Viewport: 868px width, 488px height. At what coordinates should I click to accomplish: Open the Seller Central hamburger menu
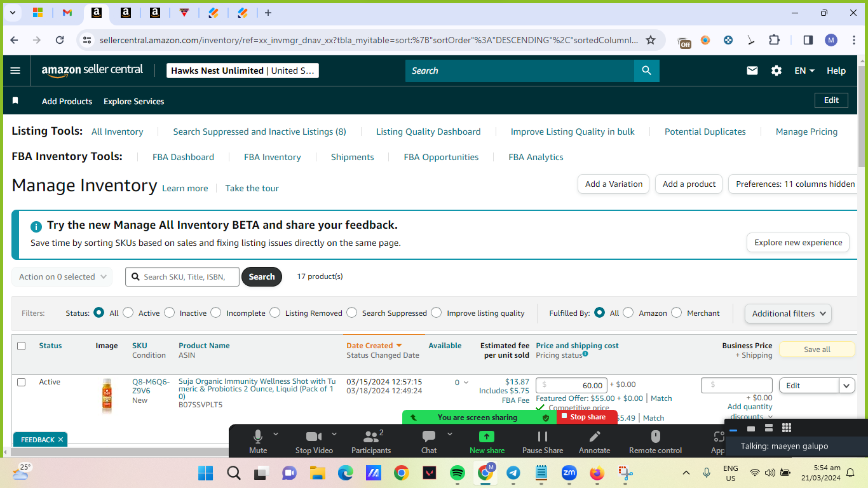coord(16,71)
